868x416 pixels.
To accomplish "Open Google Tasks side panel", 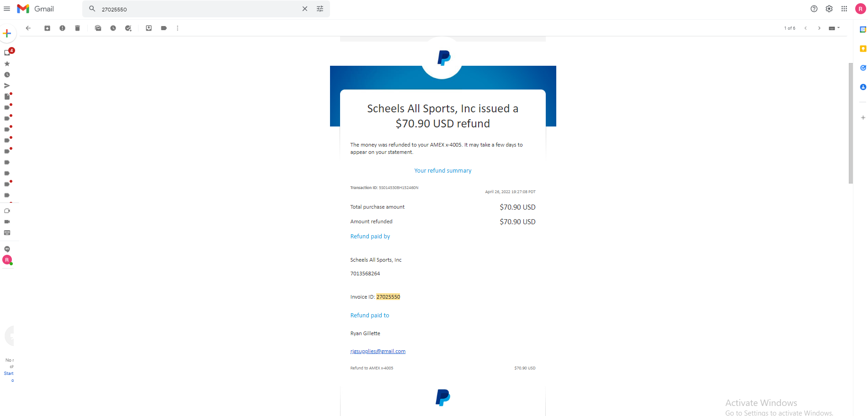I will pyautogui.click(x=863, y=68).
